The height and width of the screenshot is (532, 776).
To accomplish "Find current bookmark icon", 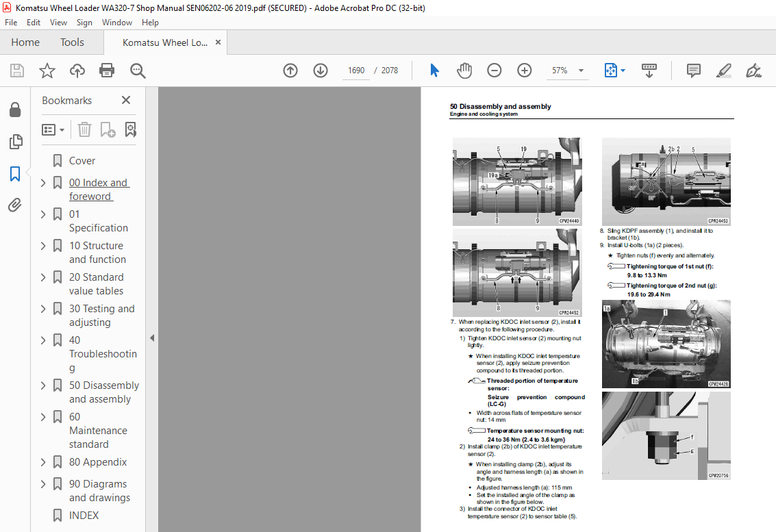I will [x=131, y=129].
